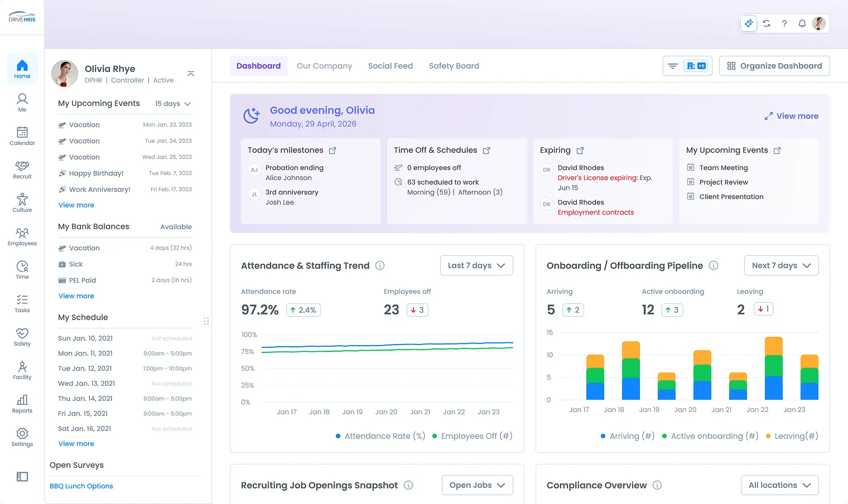Open the user avatar in top bar

pyautogui.click(x=819, y=23)
